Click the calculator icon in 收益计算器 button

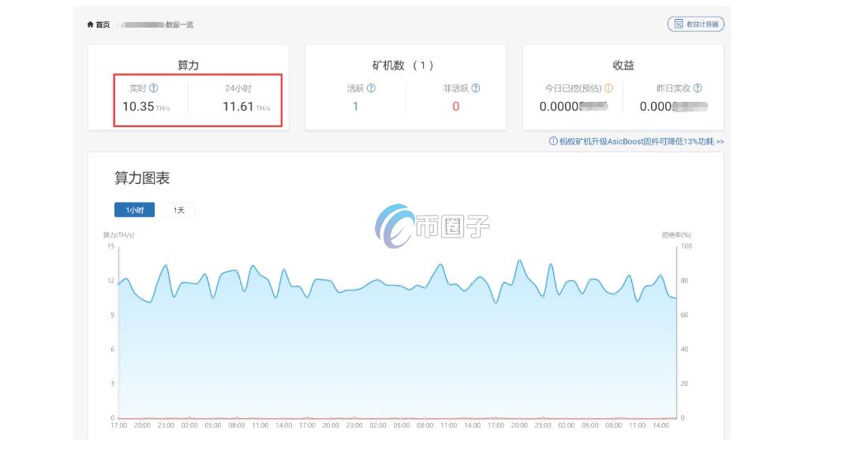click(678, 24)
